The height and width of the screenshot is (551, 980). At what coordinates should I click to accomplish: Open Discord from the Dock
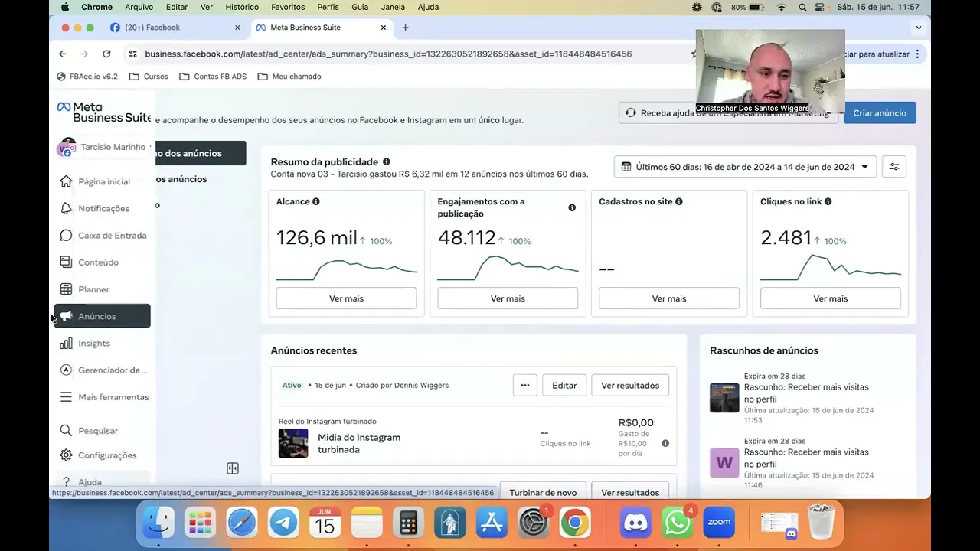click(x=635, y=523)
